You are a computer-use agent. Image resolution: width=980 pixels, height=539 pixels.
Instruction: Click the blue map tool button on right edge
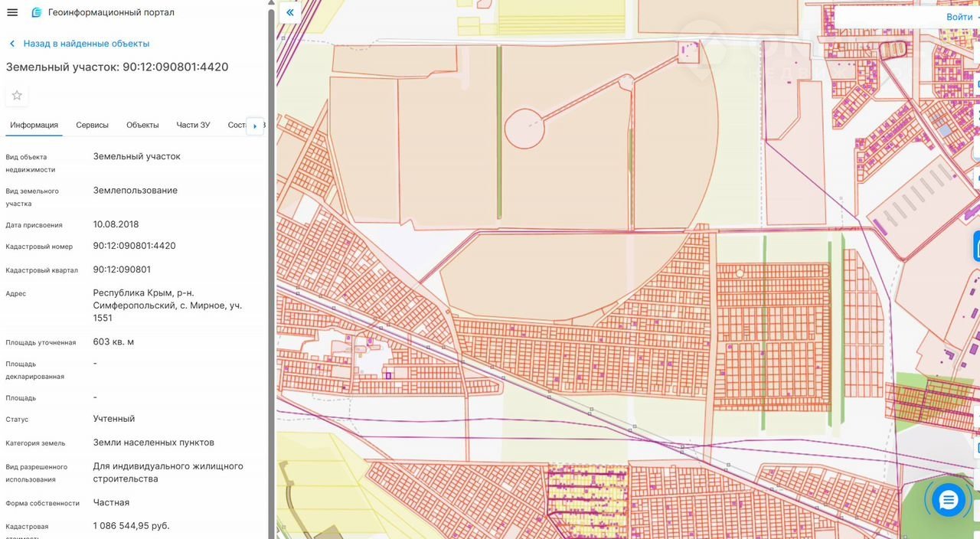976,247
